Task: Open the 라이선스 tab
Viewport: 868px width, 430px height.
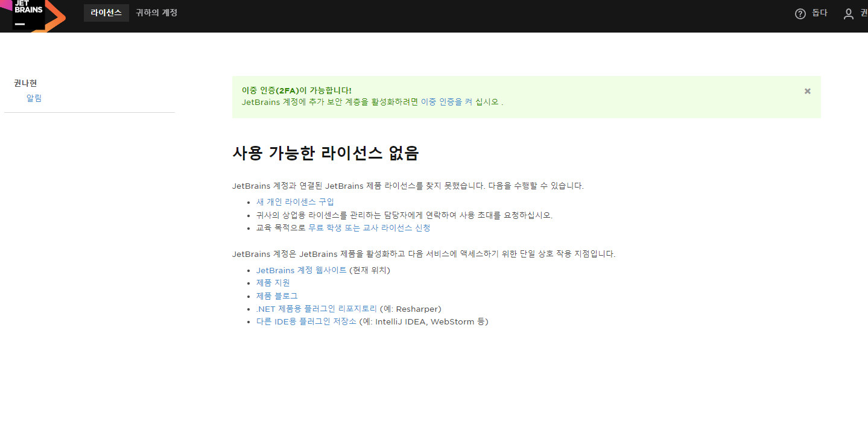Action: tap(106, 13)
